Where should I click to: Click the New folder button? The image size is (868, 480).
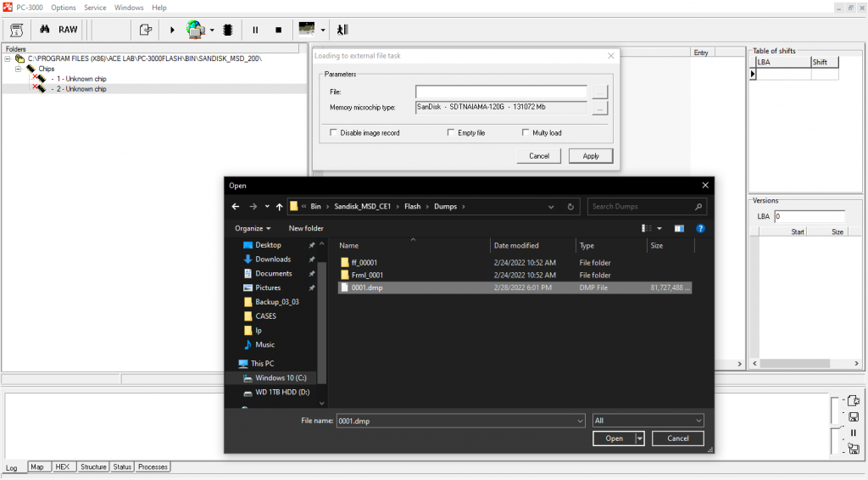pos(306,228)
